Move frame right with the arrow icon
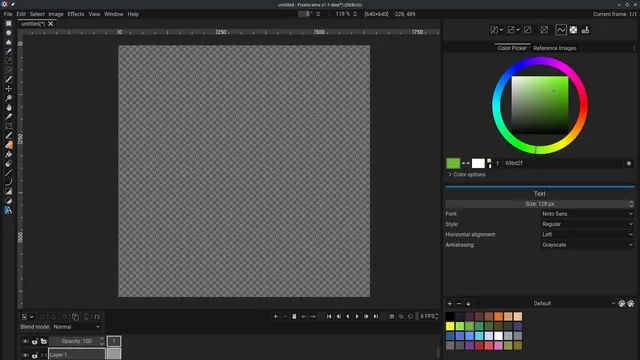 coord(313,316)
